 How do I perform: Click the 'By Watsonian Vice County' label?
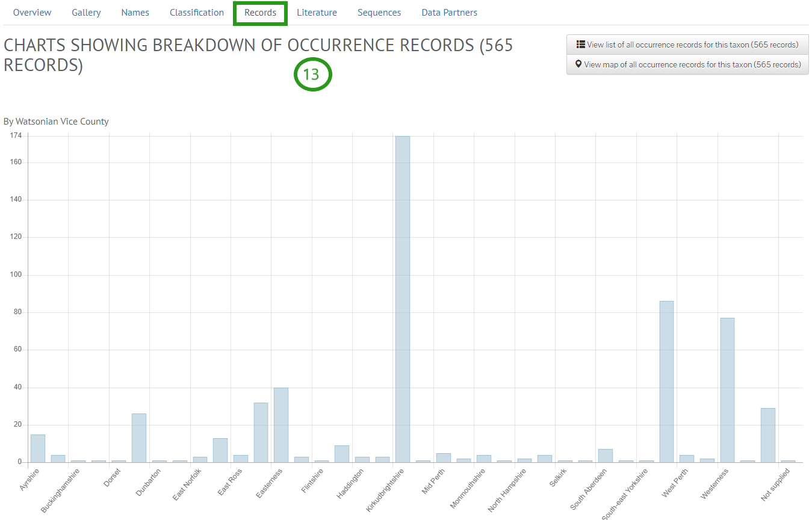(56, 121)
